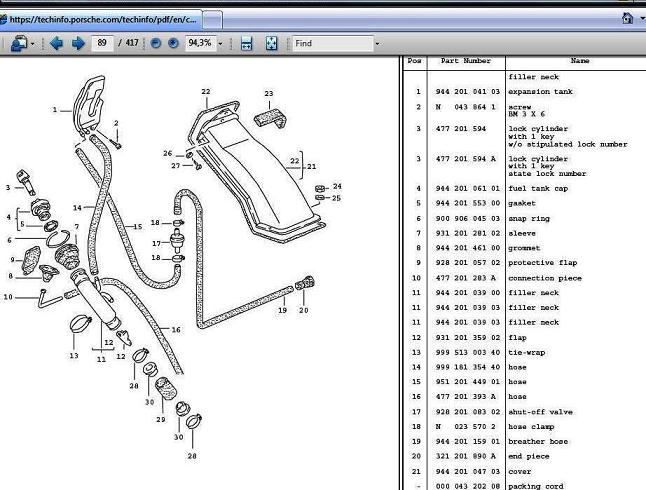The image size is (646, 490).
Task: Select the fit width icon
Action: click(247, 44)
